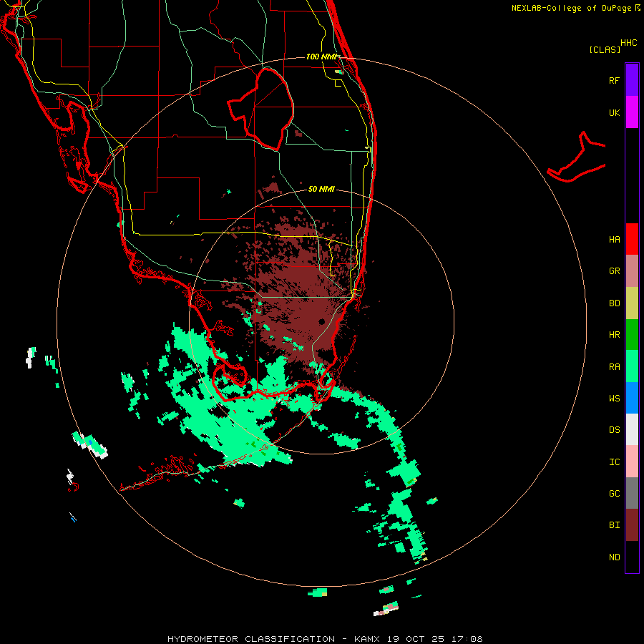Select the GC gray legend swatch
Image resolution: width=644 pixels, height=644 pixels.
pos(632,493)
